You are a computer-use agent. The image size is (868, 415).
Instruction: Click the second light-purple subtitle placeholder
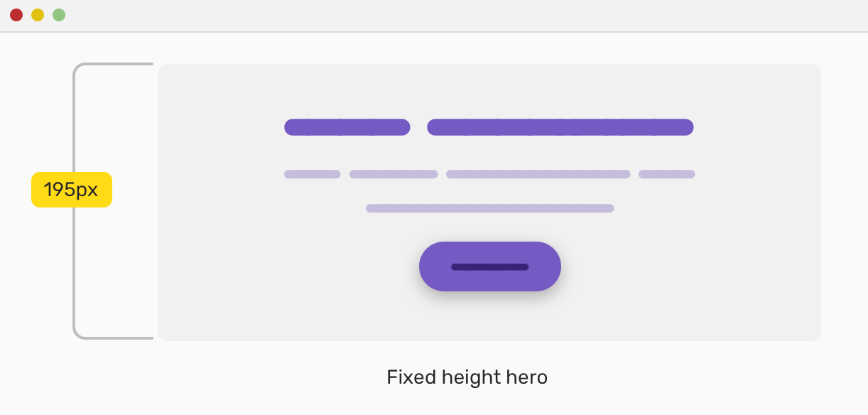tap(393, 174)
